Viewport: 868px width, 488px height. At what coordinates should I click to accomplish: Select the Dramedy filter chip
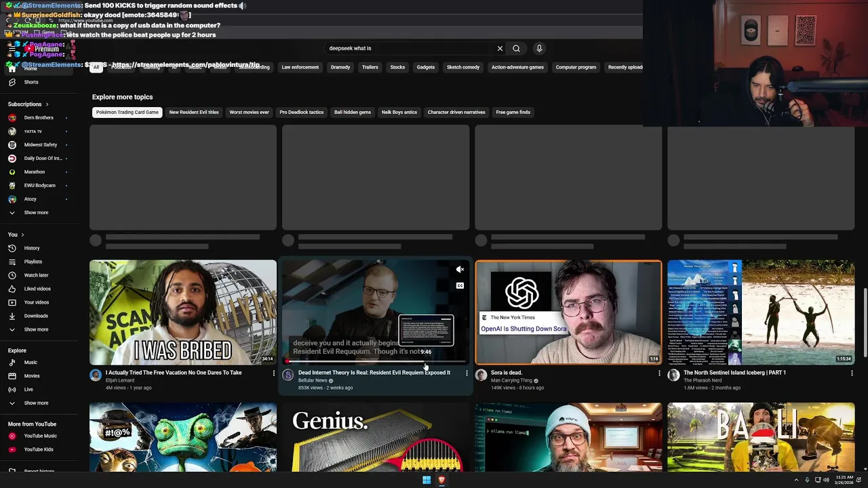340,67
